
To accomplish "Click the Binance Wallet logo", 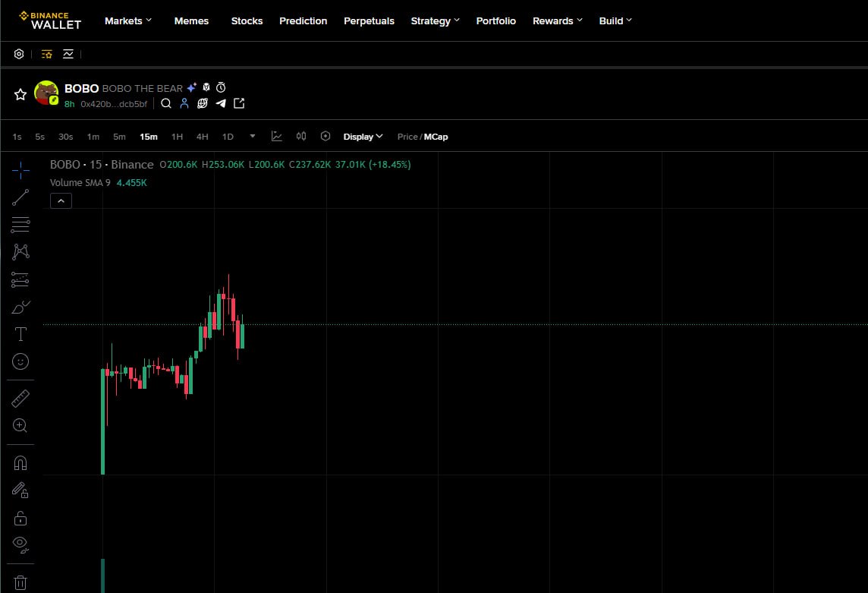I will [x=50, y=21].
